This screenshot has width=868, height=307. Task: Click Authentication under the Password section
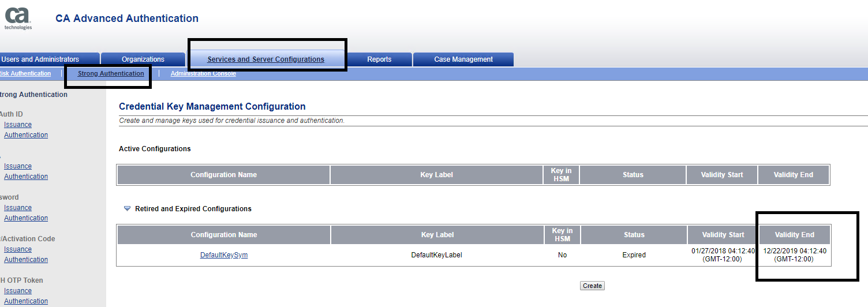(26, 218)
